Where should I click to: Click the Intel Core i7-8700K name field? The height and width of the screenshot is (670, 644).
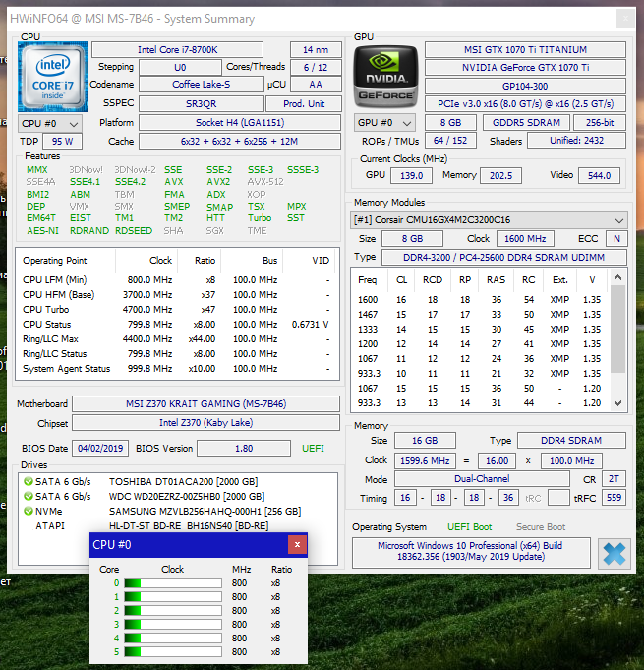point(177,50)
